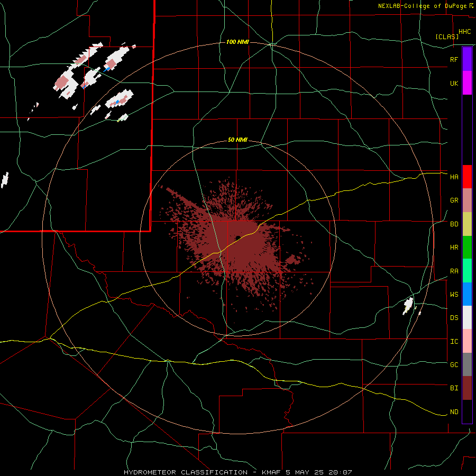Select the HA legend label

point(454,177)
